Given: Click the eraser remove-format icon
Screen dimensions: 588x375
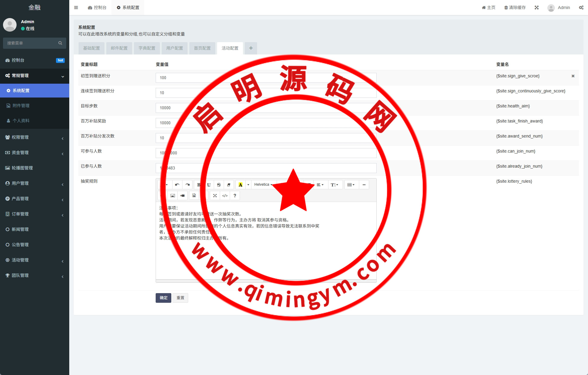Looking at the screenshot, I should pyautogui.click(x=229, y=185).
